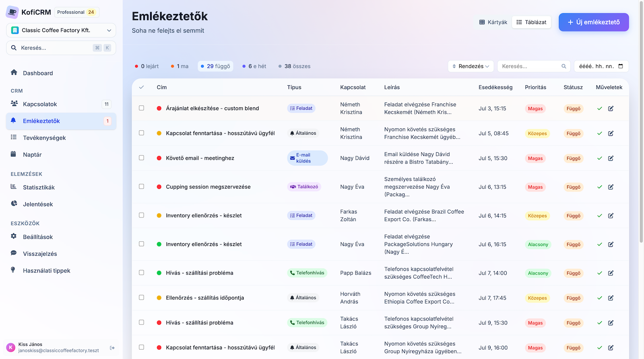Select the Cupping session megszervezése checkbox
Viewport: 644px width, 359px height.
(141, 187)
